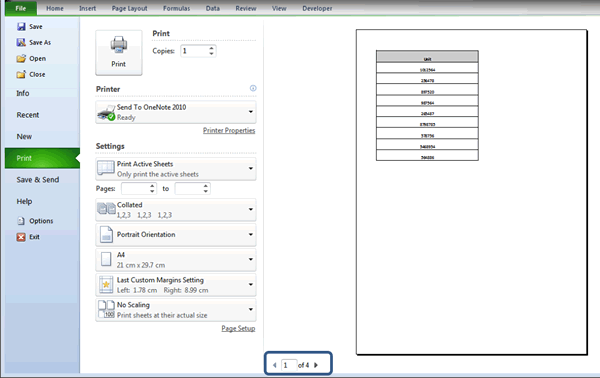Open the No Scaling dropdown
This screenshot has width=600, height=378.
click(x=176, y=310)
